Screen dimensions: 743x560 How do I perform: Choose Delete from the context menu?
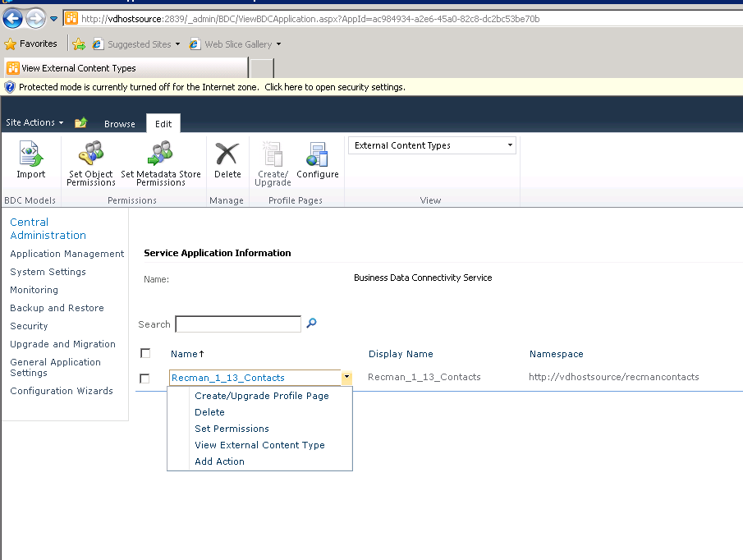tap(209, 412)
